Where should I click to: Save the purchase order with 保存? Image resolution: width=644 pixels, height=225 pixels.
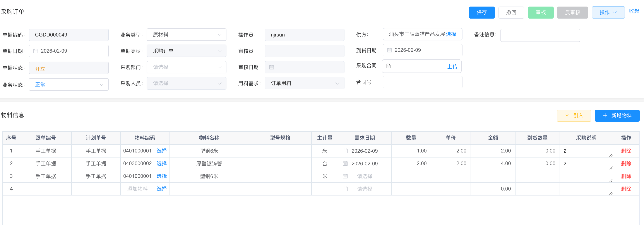click(481, 12)
